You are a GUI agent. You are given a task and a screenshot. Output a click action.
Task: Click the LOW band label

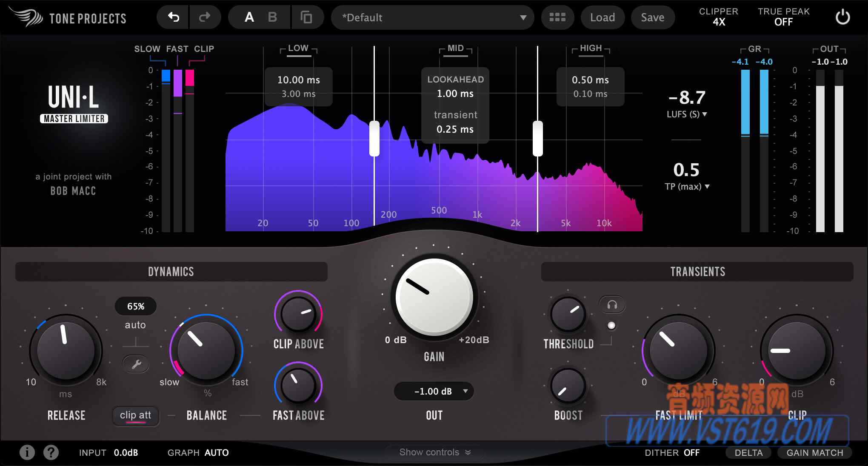point(298,48)
